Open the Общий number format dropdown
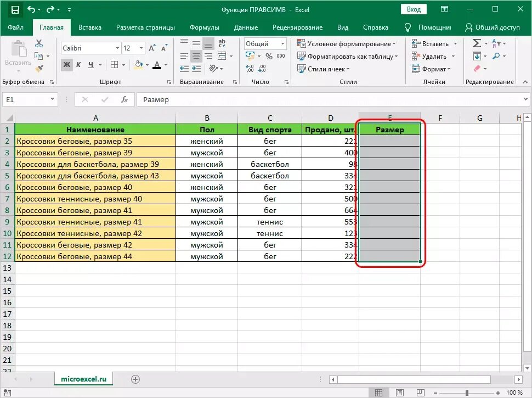 pos(282,44)
